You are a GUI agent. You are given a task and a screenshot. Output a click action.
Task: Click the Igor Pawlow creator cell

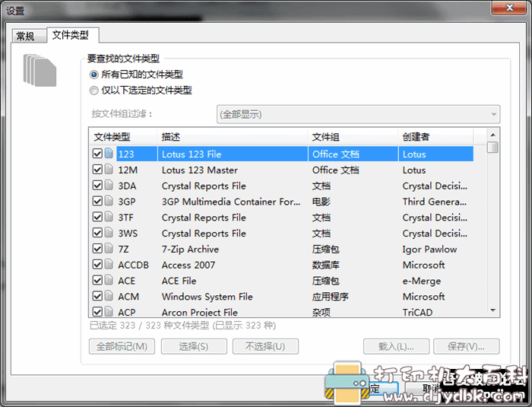point(430,250)
